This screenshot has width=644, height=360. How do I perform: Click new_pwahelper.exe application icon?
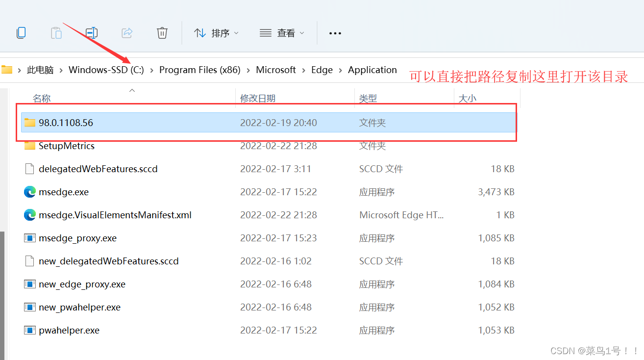pos(30,307)
